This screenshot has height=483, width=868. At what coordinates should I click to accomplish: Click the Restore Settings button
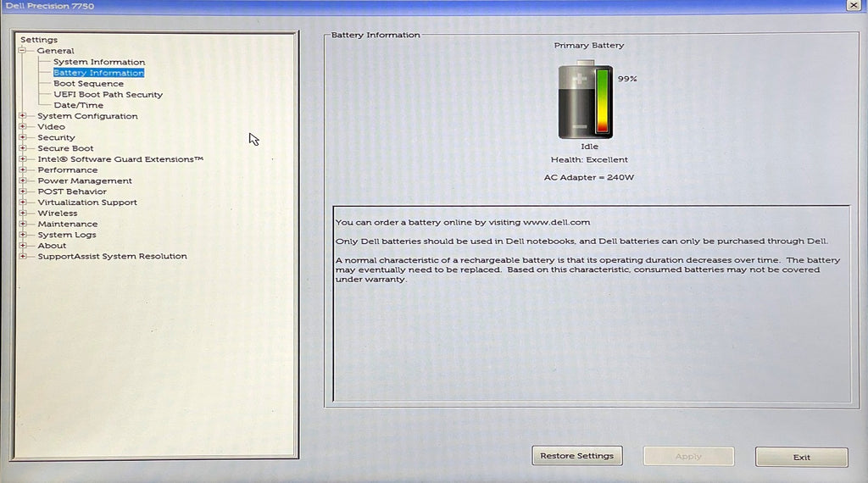576,456
